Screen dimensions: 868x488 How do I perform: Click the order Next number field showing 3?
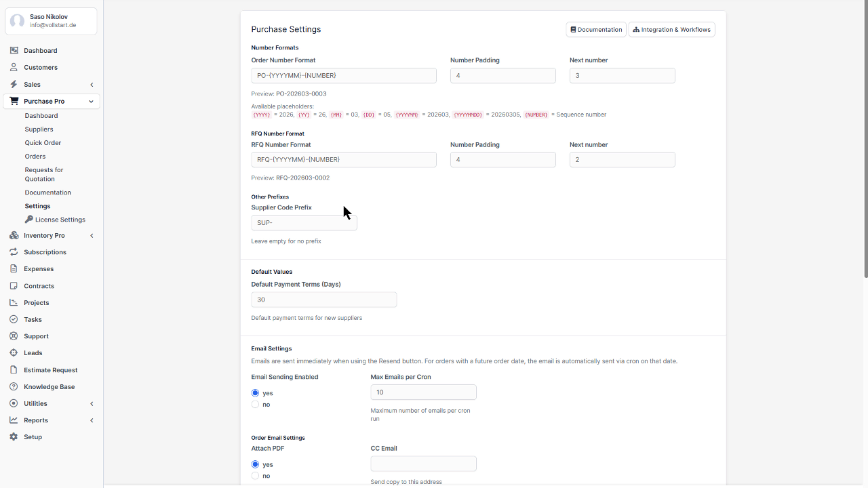[x=623, y=76]
